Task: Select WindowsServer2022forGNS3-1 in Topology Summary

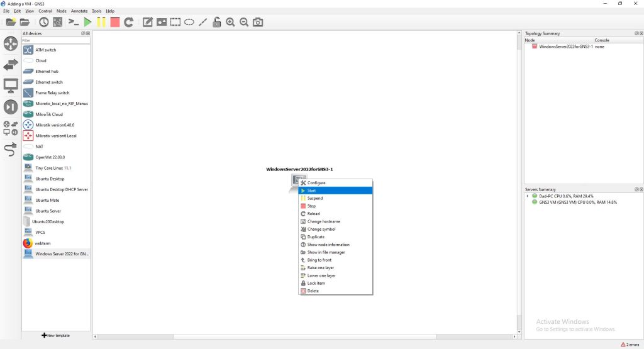Action: tap(565, 47)
